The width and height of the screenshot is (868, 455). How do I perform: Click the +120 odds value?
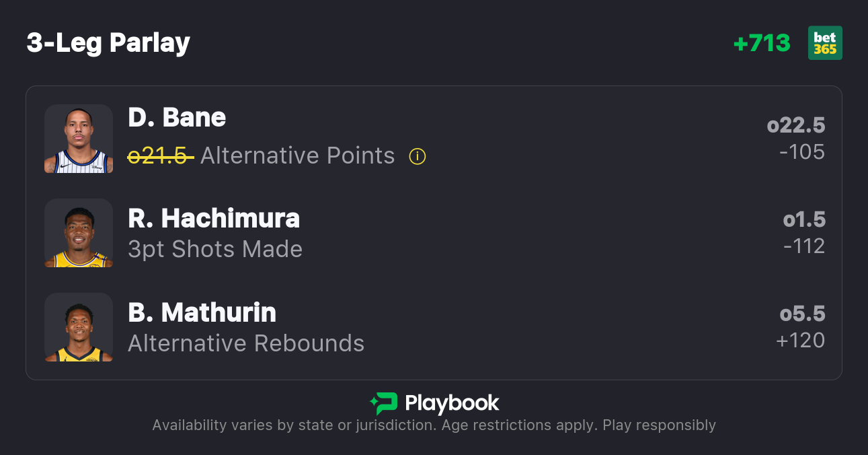[800, 341]
